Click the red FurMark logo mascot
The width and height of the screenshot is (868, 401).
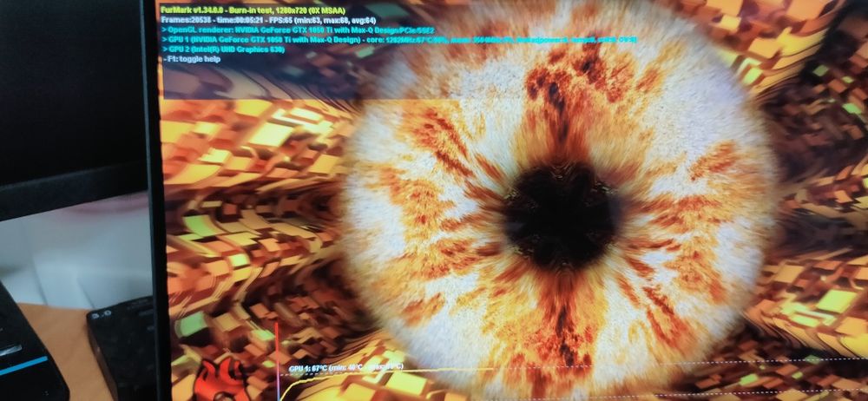[220, 379]
